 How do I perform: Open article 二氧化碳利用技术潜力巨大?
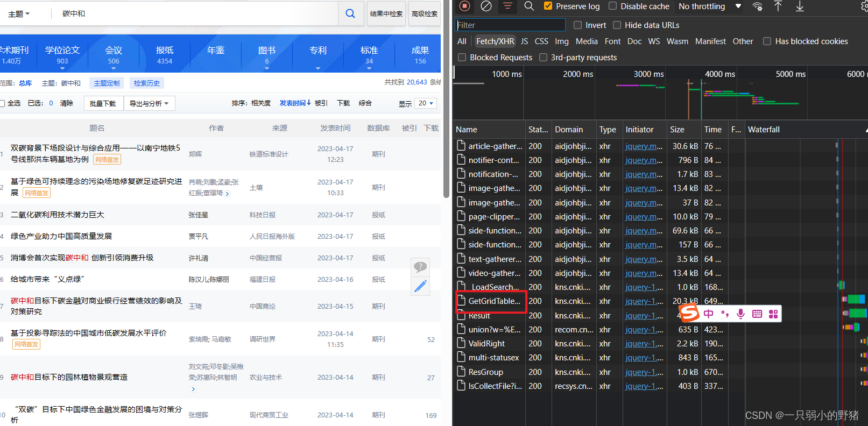coord(58,215)
